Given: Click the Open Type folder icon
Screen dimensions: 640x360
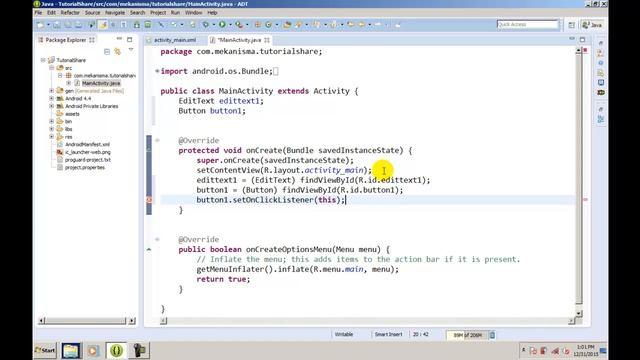Looking at the screenshot, I should point(287,24).
